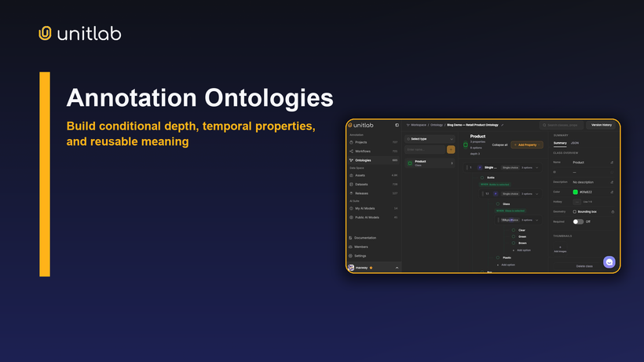Edit the Color value with its pencil icon

[612, 192]
